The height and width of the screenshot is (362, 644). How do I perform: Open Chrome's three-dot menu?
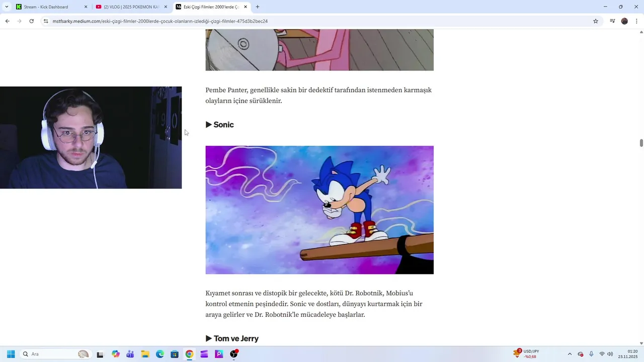(637, 21)
